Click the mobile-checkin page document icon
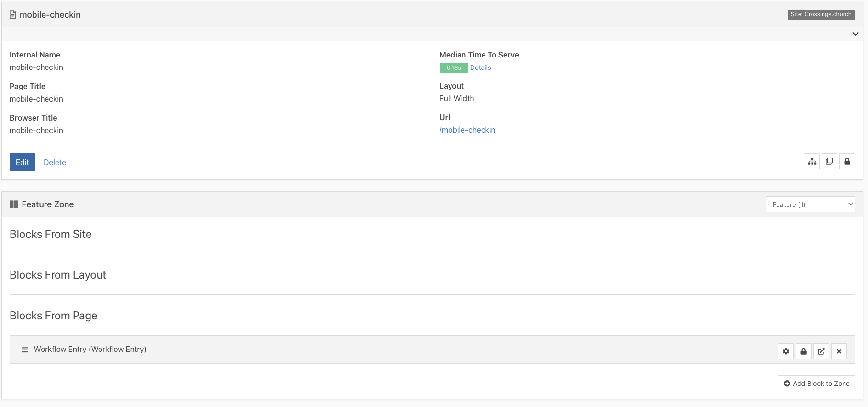The width and height of the screenshot is (868, 407). tap(13, 15)
